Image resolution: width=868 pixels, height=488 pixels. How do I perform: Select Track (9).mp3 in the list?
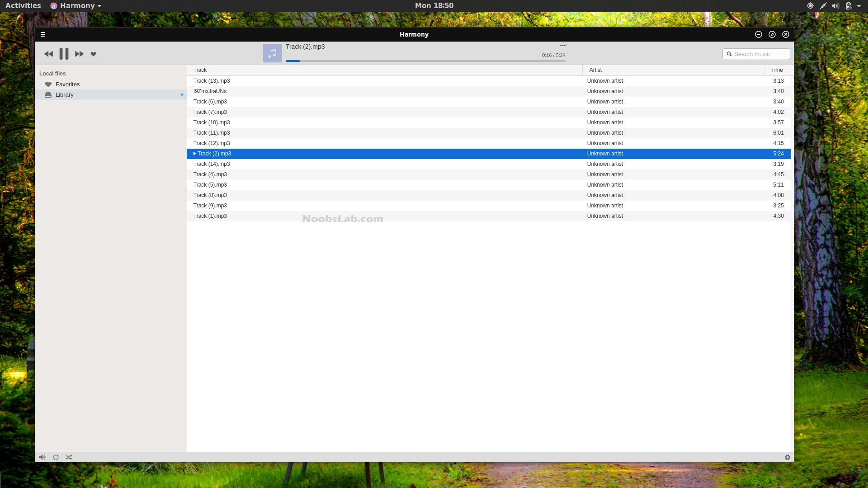coord(489,206)
